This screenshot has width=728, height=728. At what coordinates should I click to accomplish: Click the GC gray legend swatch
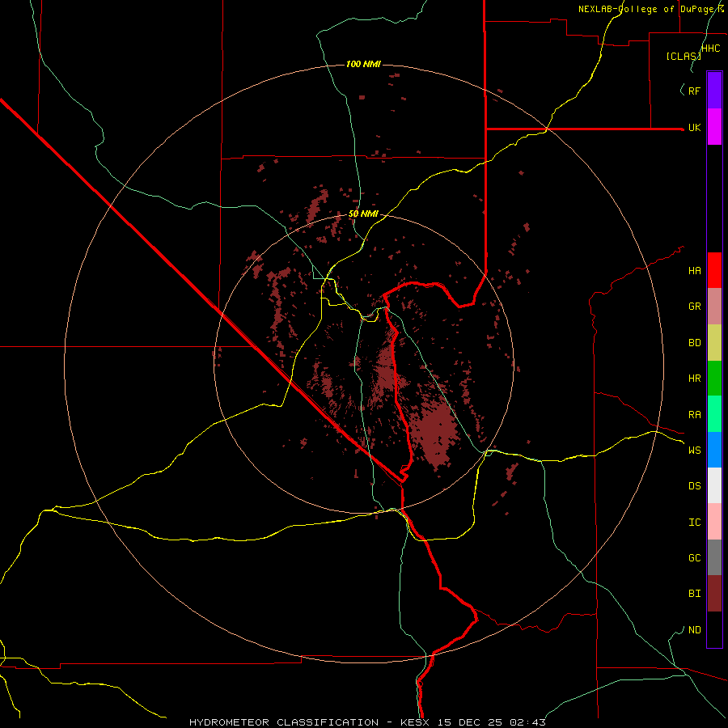[x=714, y=557]
